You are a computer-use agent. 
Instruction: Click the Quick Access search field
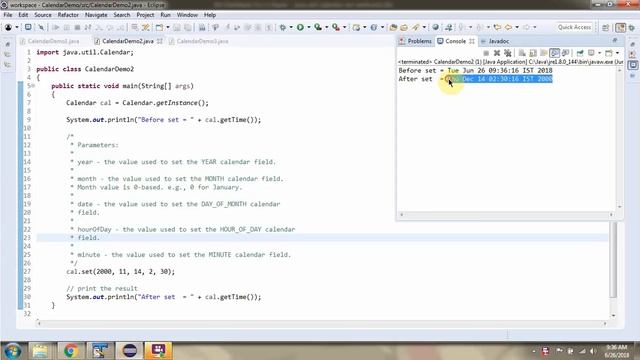point(574,27)
